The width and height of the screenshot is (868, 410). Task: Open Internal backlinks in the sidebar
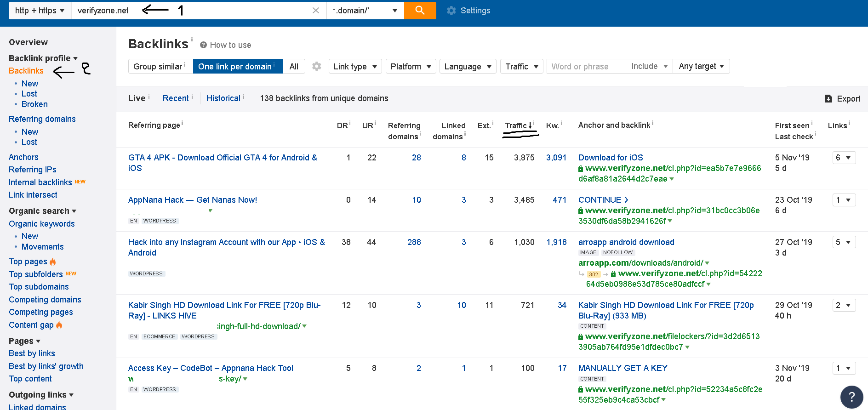[40, 182]
